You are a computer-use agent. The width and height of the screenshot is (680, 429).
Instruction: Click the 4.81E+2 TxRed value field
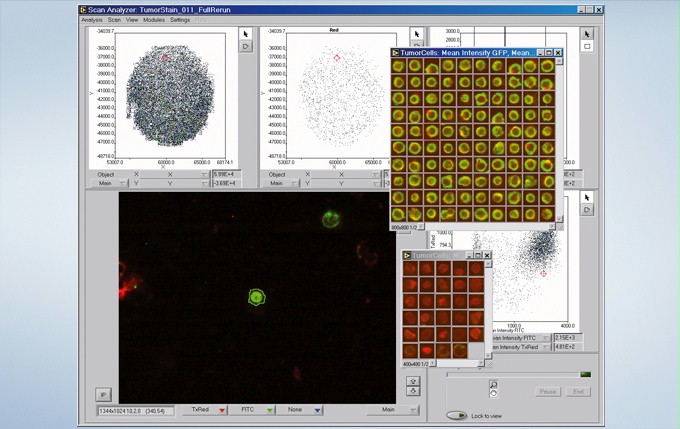coord(568,347)
